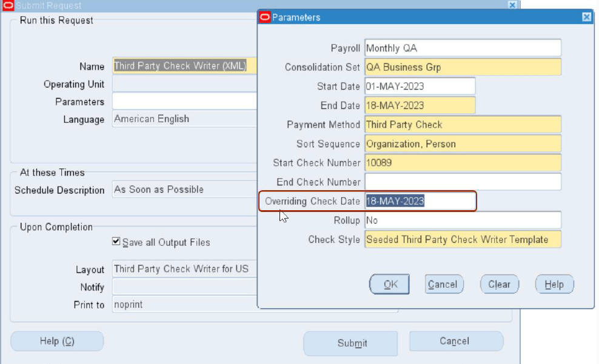Viewport: 599px width, 364px height.
Task: Submit the request
Action: [x=350, y=343]
